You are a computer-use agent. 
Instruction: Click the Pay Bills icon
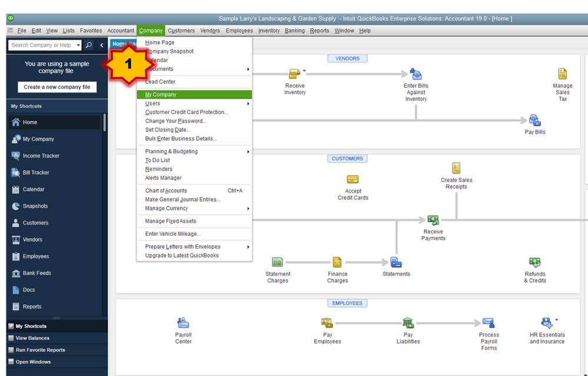coord(535,120)
